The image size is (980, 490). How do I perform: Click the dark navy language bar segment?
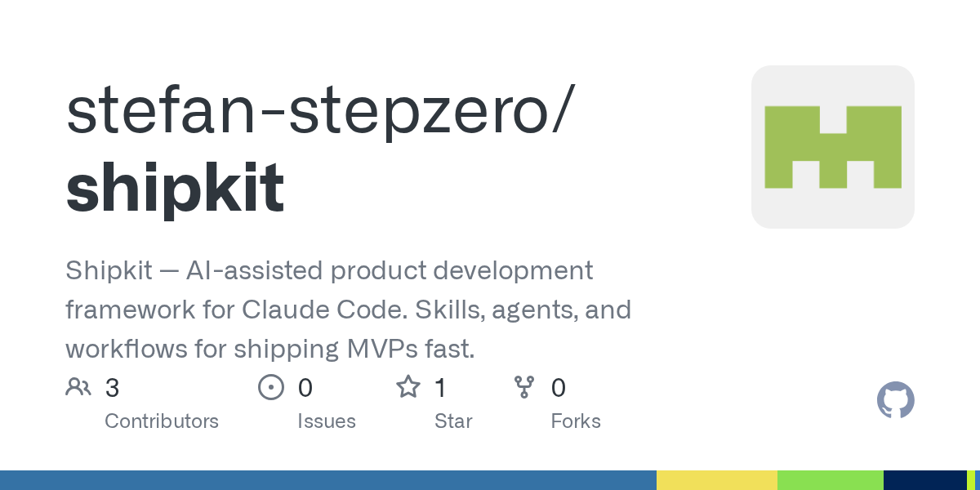(925, 480)
